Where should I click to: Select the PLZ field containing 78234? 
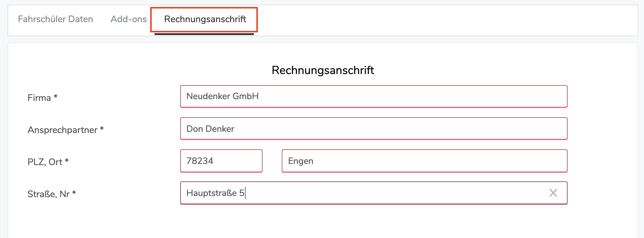click(x=221, y=161)
